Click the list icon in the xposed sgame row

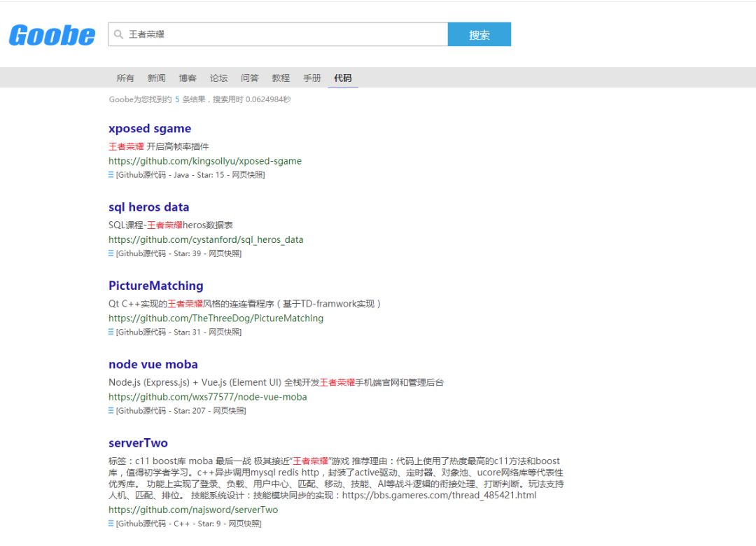click(111, 174)
